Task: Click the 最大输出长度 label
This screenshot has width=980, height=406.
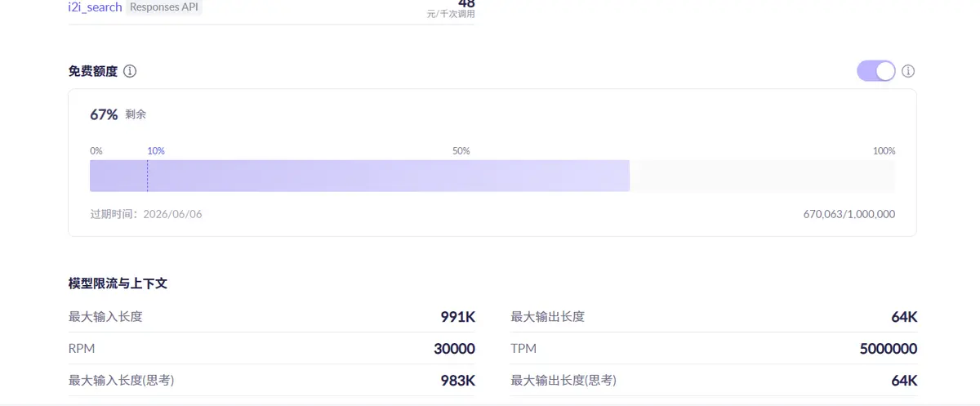Action: [x=548, y=316]
